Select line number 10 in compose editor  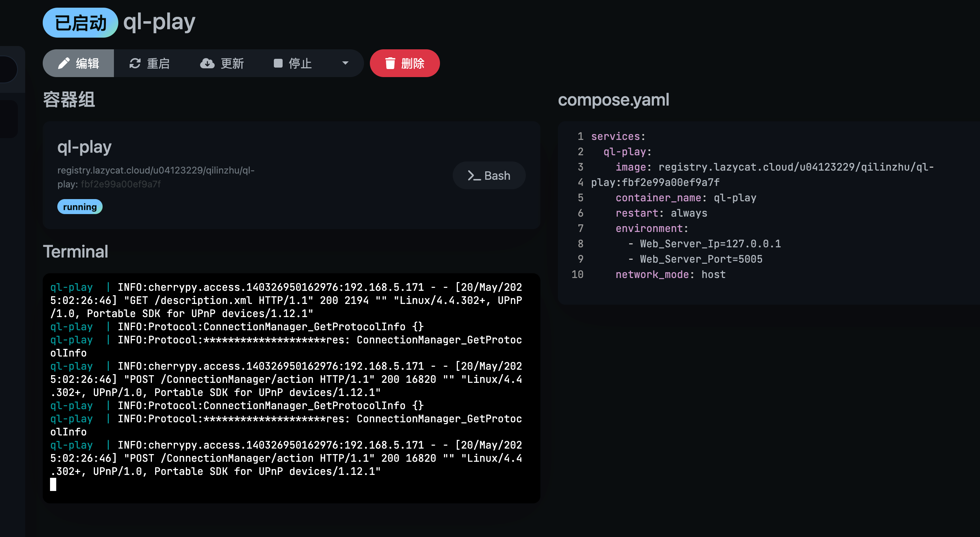[x=577, y=274]
